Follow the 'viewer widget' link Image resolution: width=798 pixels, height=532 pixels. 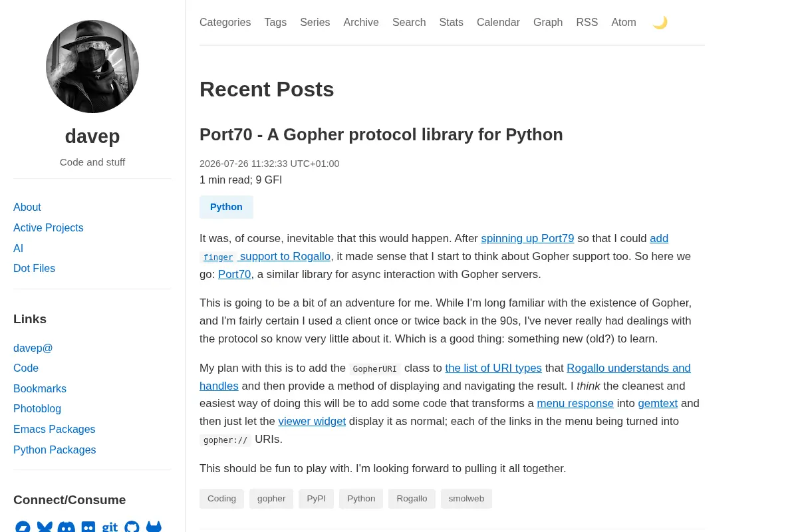coord(312,421)
